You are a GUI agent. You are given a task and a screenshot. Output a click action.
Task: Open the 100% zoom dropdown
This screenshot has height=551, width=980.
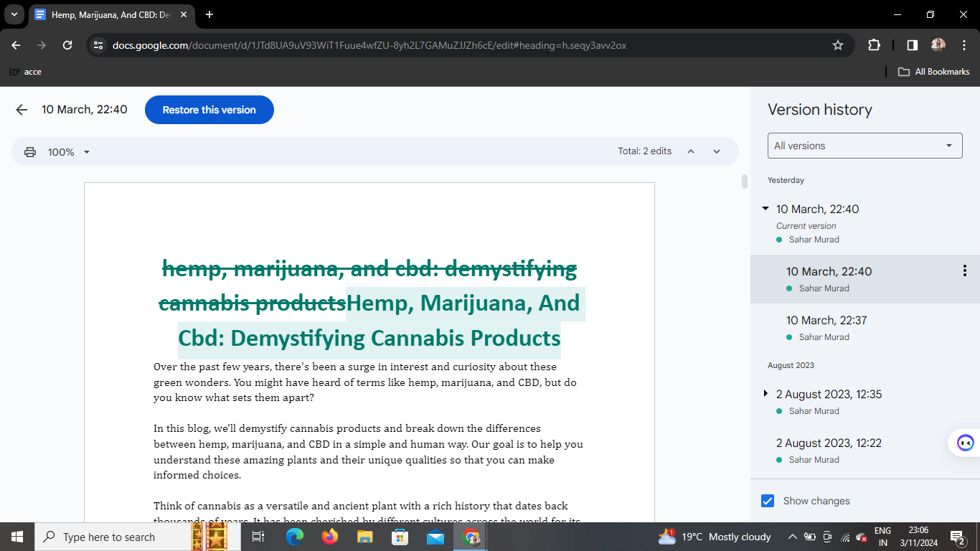69,152
